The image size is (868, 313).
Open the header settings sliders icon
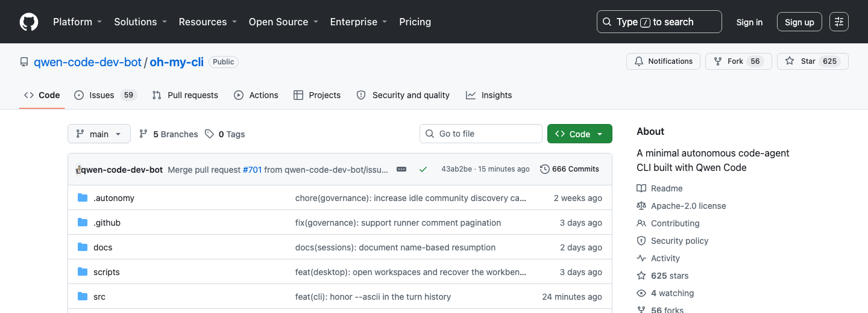(x=838, y=22)
